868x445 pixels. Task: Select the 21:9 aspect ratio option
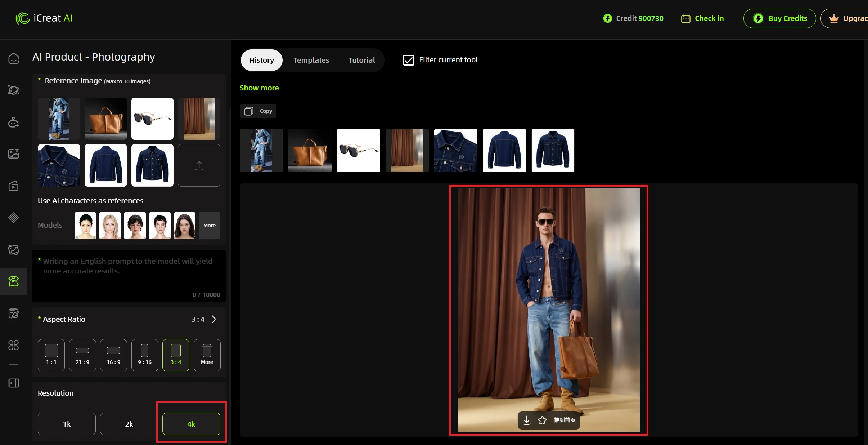(x=82, y=355)
